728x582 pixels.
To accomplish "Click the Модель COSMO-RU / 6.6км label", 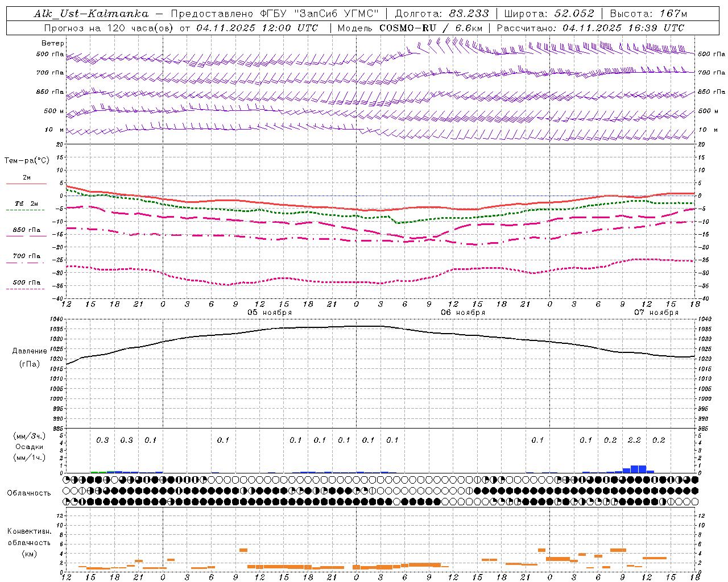I will pos(409,28).
